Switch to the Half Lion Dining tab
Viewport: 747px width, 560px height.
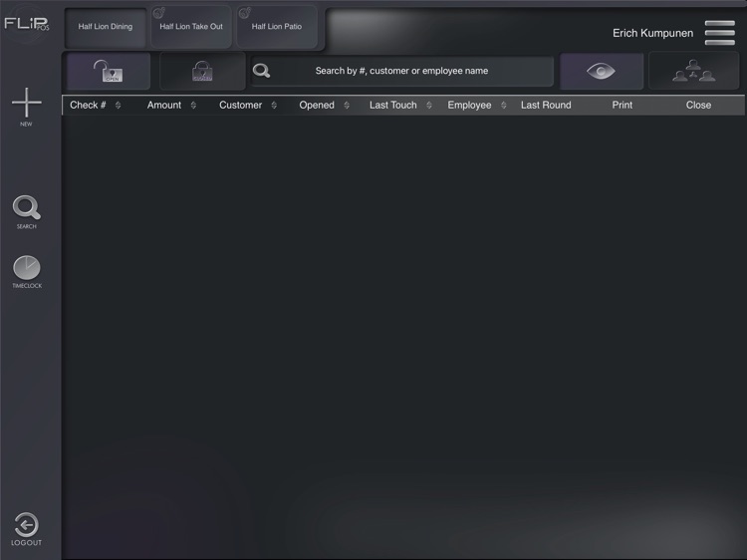pyautogui.click(x=106, y=27)
